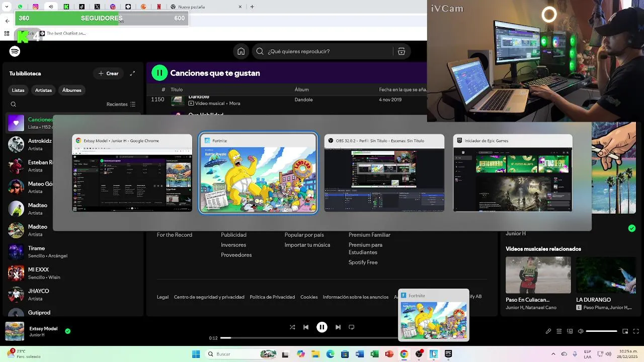This screenshot has height=362, width=644.
Task: Filter library by Listas
Action: tap(18, 90)
